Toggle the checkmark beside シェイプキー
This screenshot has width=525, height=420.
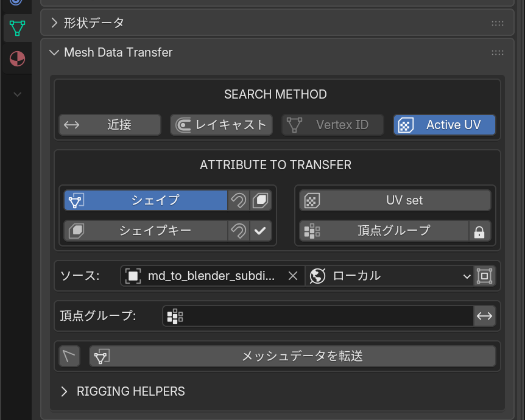pos(261,231)
